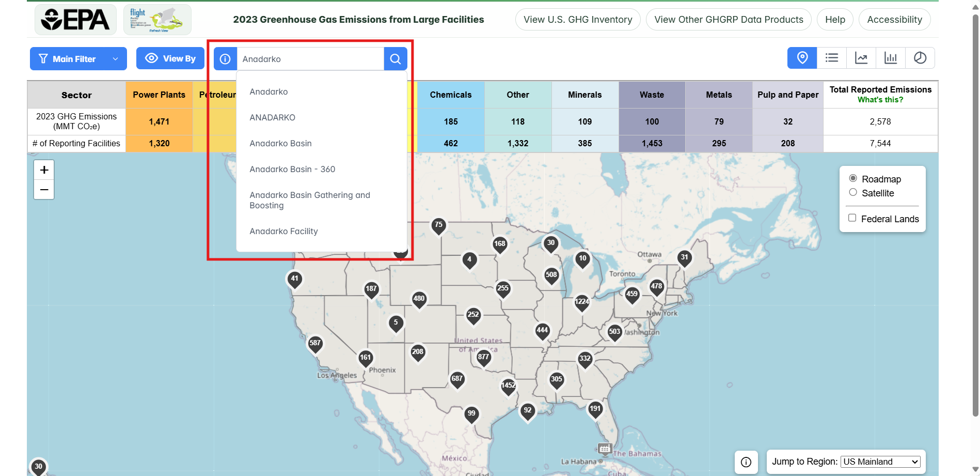Click the search magnifier icon next to Anadarko
Image resolution: width=980 pixels, height=476 pixels.
click(395, 58)
